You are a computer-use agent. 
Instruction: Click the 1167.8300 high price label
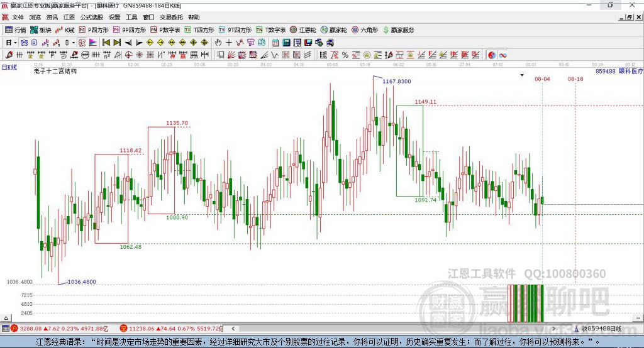(x=397, y=81)
